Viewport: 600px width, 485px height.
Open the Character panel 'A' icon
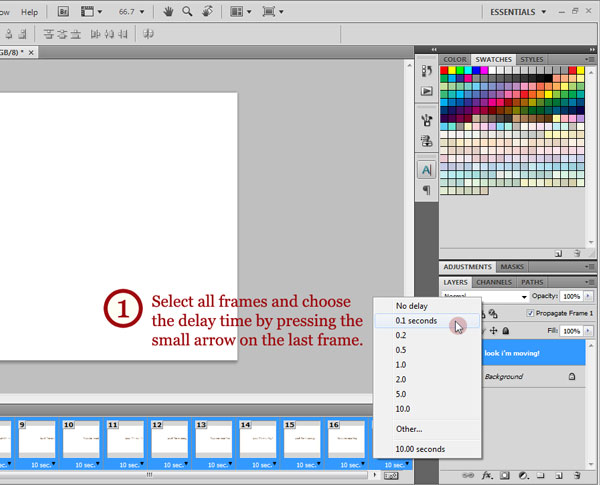pos(427,170)
